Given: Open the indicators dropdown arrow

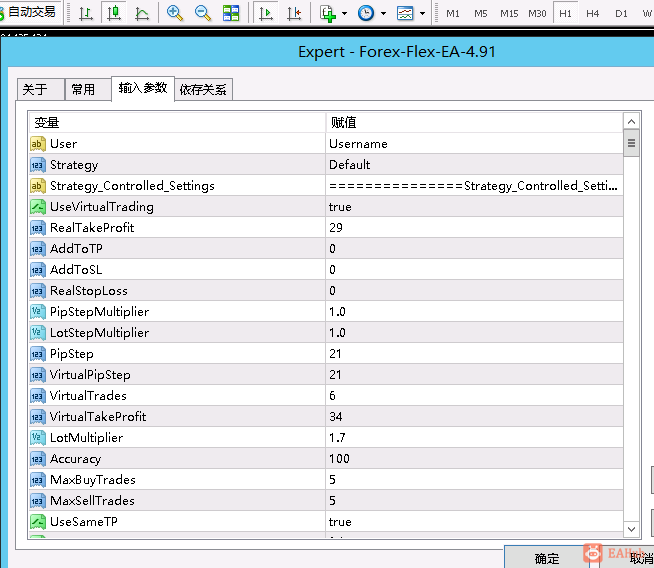Looking at the screenshot, I should click(x=345, y=13).
